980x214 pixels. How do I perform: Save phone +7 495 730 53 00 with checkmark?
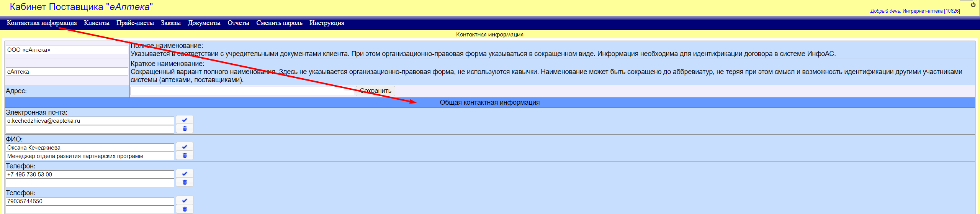point(185,174)
